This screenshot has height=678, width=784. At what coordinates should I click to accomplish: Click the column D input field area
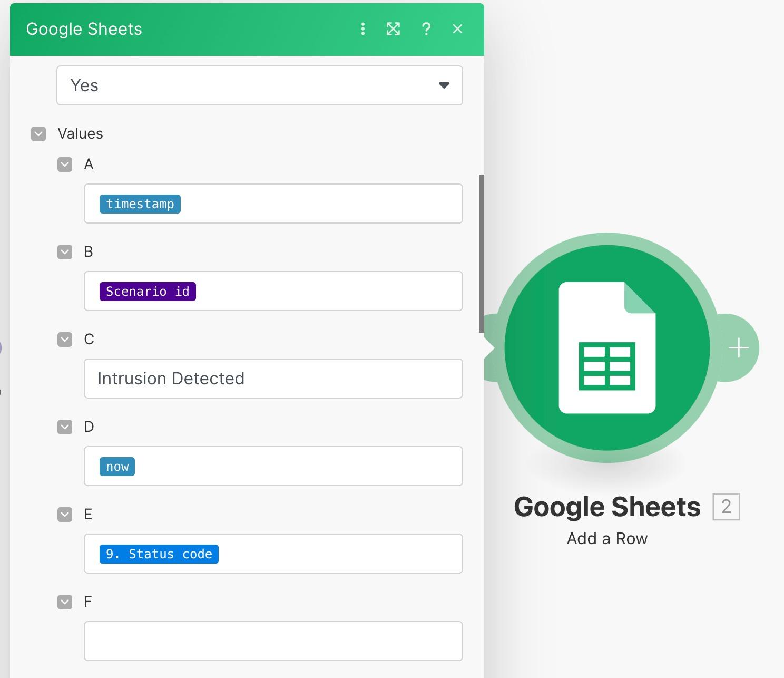pos(273,466)
